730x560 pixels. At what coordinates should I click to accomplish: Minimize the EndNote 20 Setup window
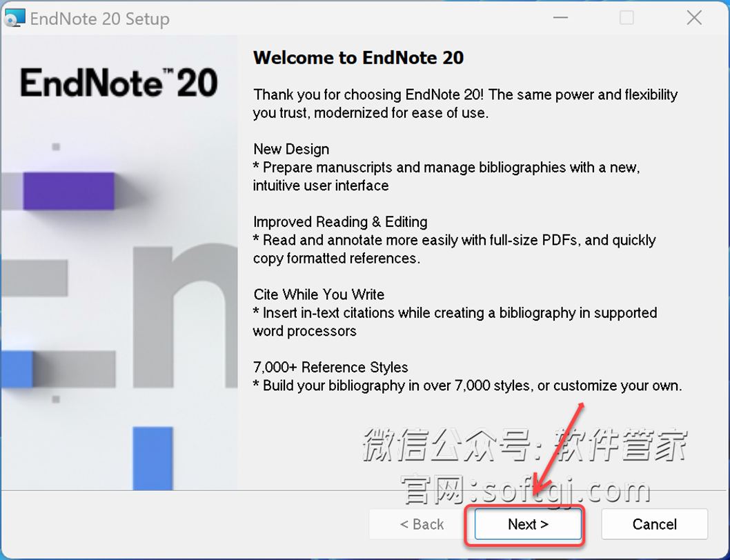click(560, 18)
